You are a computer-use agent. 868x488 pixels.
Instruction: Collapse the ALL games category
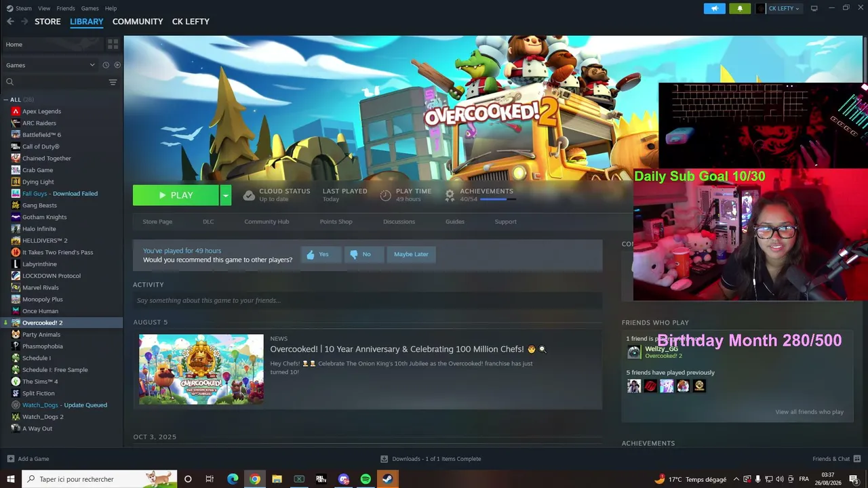[x=7, y=100]
